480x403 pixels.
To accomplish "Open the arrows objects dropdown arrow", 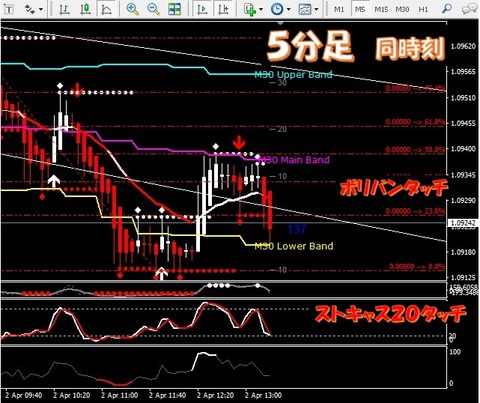I will 41,9.
